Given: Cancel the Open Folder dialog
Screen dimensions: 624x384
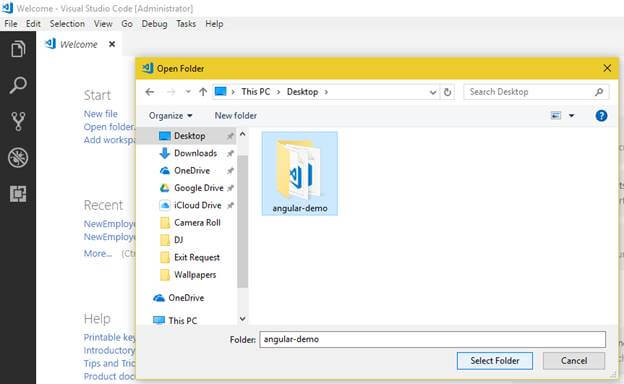Looking at the screenshot, I should (x=574, y=361).
